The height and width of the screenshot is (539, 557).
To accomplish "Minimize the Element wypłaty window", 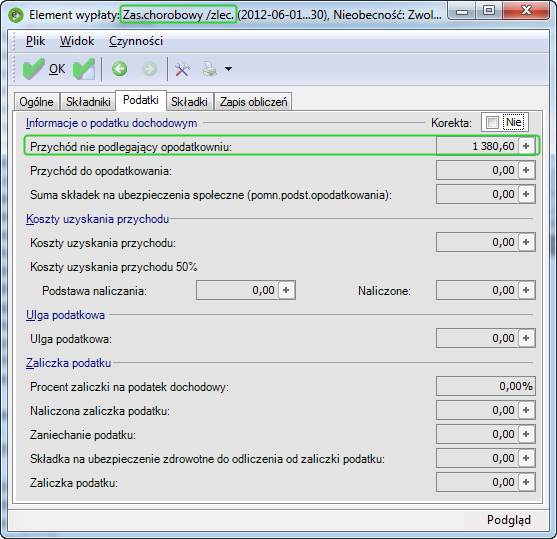I will pos(462,11).
